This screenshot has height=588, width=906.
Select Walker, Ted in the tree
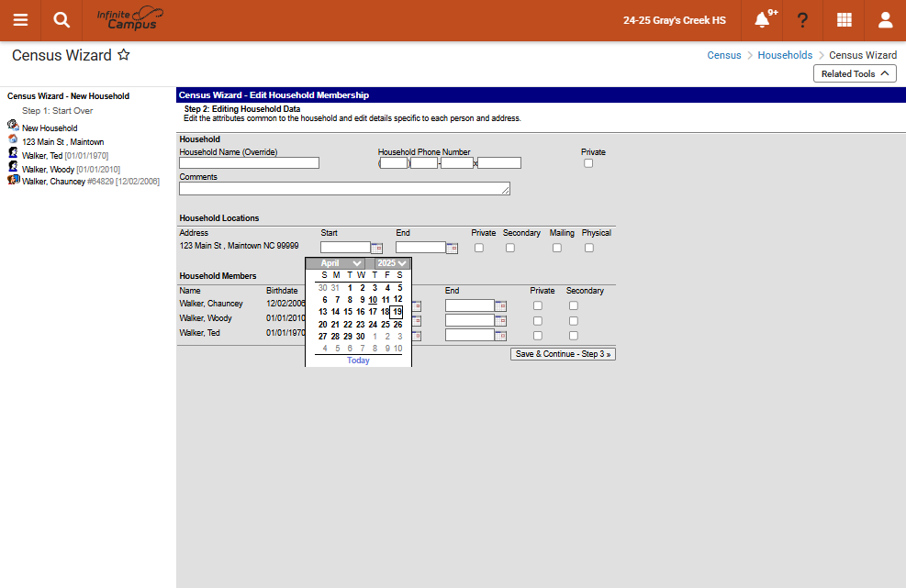[x=64, y=156]
